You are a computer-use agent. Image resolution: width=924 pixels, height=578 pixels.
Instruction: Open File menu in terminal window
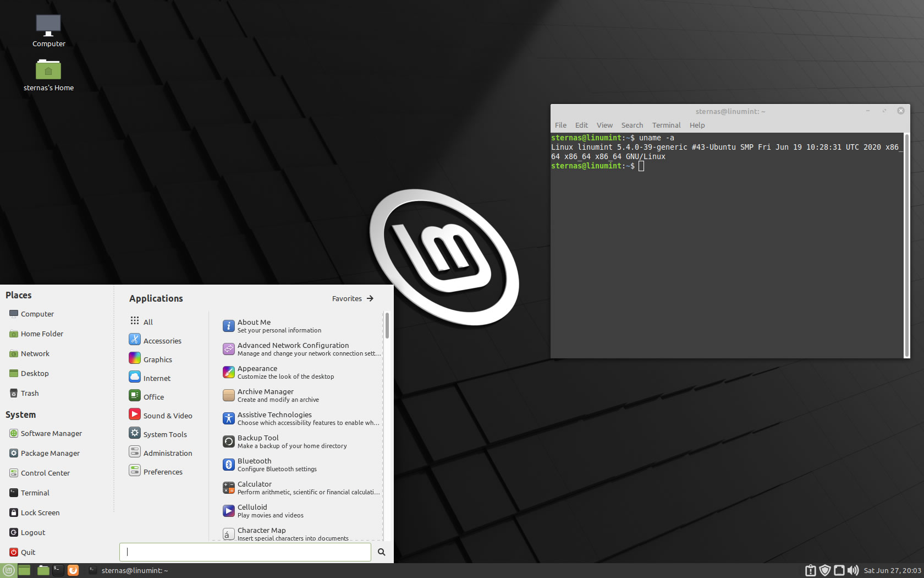[560, 125]
